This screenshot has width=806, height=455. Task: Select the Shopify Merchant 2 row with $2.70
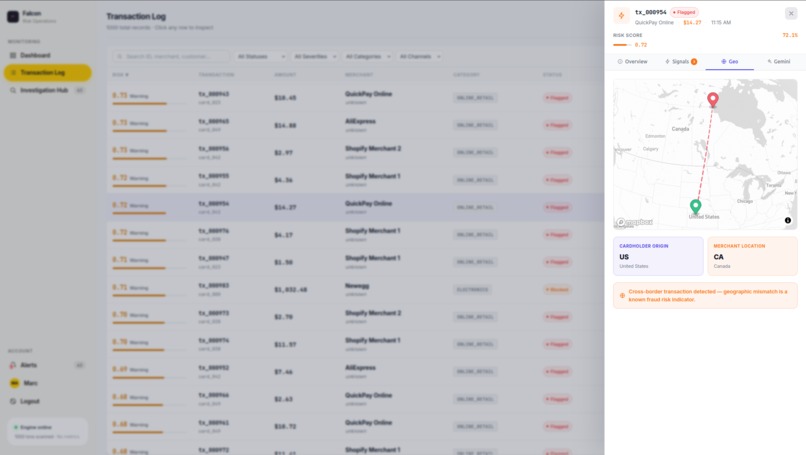click(355, 317)
